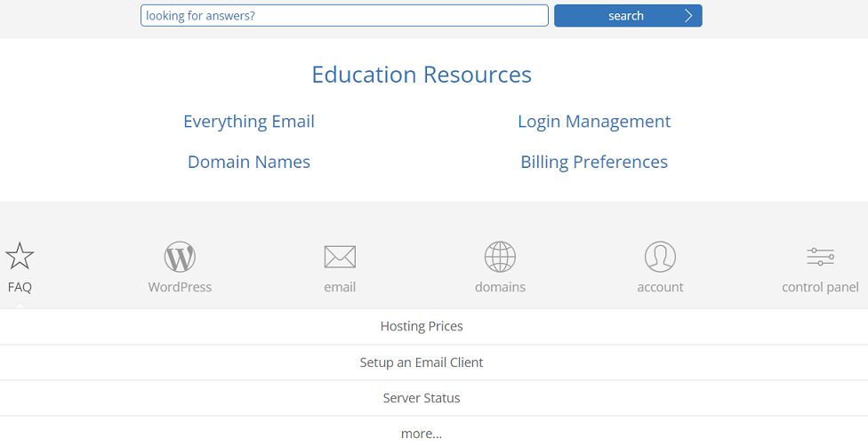Switch to the account tab label
The height and width of the screenshot is (446, 868).
660,287
